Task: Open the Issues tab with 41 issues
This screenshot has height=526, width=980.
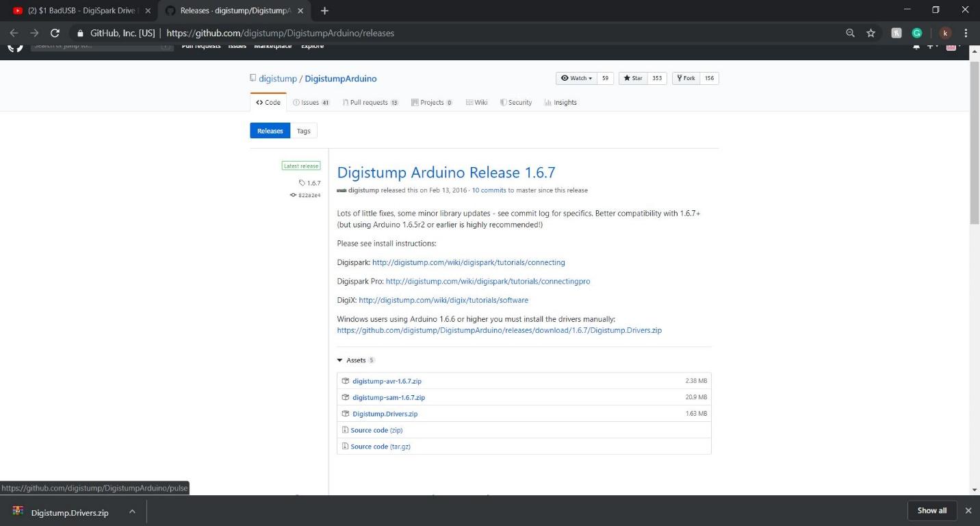Action: (x=311, y=103)
